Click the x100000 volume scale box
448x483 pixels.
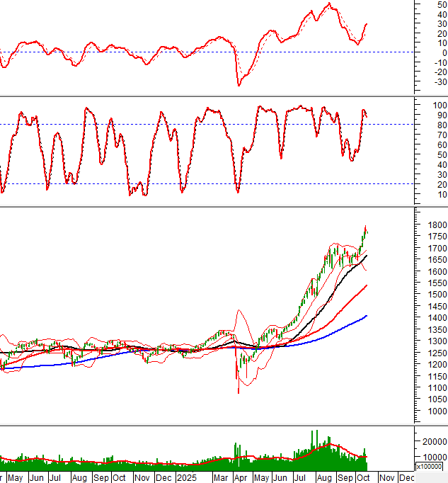pos(430,467)
